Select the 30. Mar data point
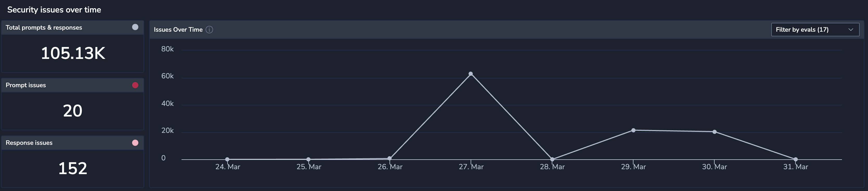This screenshot has height=191, width=868. pyautogui.click(x=714, y=132)
